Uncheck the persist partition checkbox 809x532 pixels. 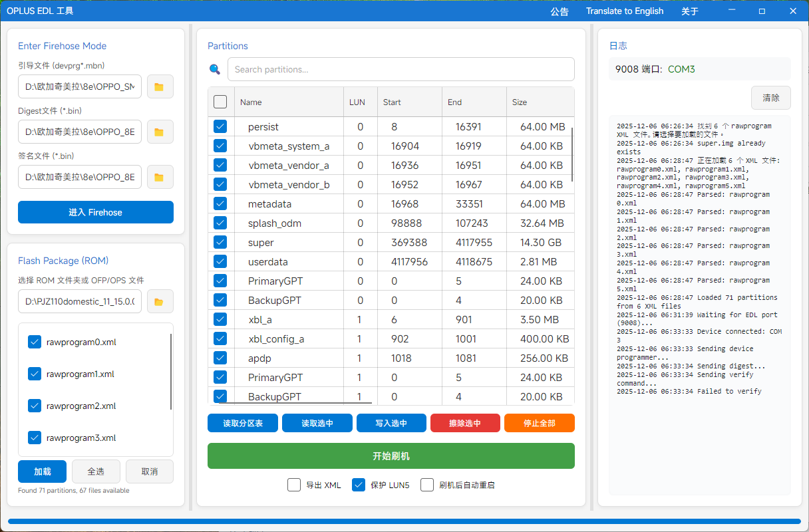[220, 126]
